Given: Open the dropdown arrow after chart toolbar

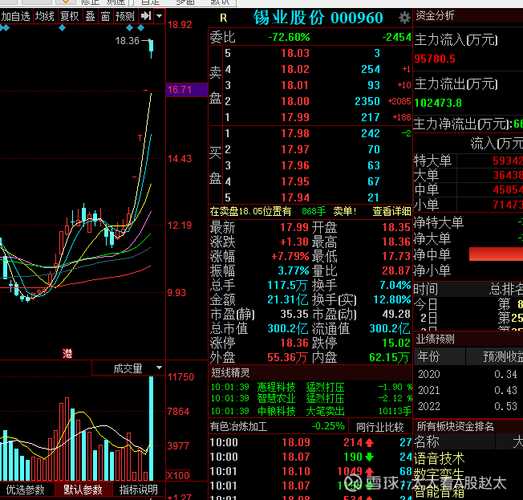Looking at the screenshot, I should point(159,16).
